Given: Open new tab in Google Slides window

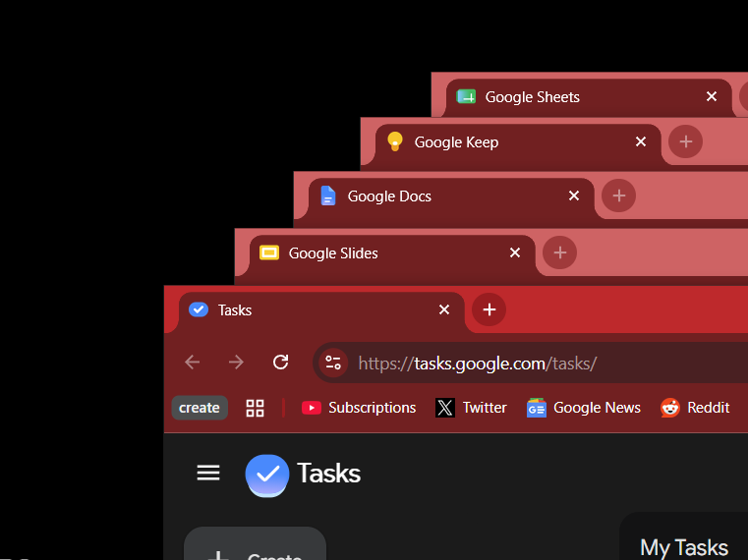Looking at the screenshot, I should (559, 252).
